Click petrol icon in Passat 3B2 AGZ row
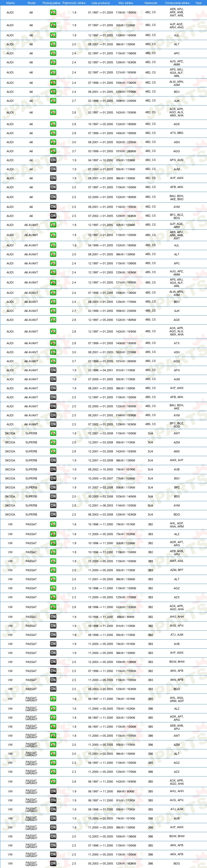Screen dimensions: 207x868 tap(53, 588)
